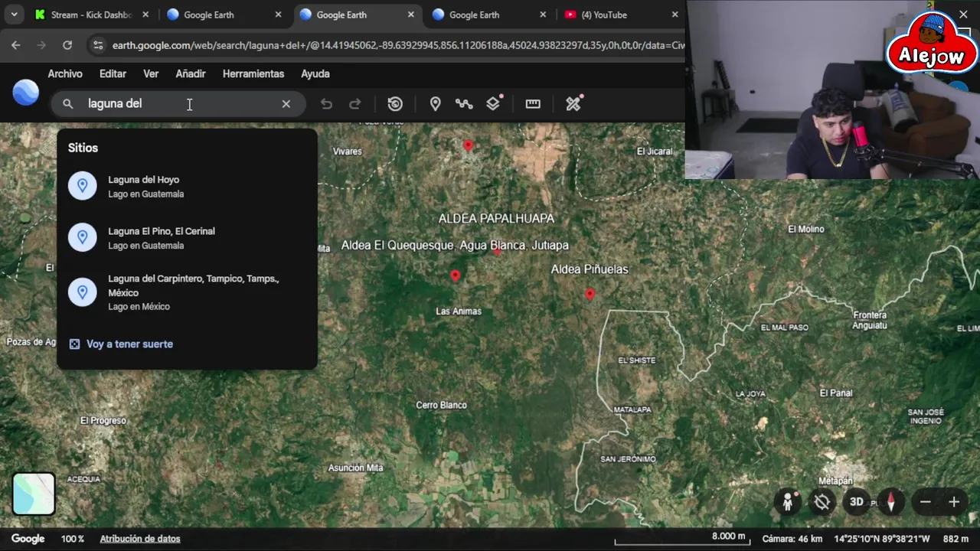Open the design tools icon
980x551 pixels.
[573, 103]
